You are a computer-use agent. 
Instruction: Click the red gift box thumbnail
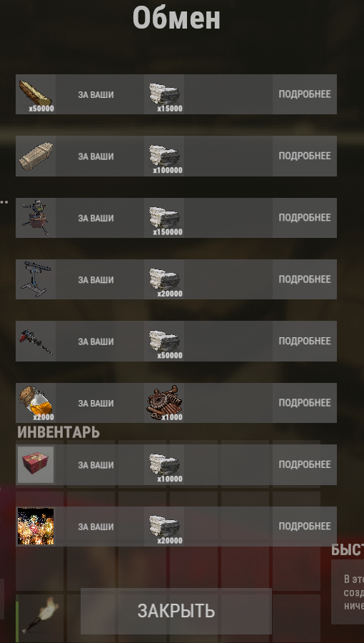pos(36,464)
